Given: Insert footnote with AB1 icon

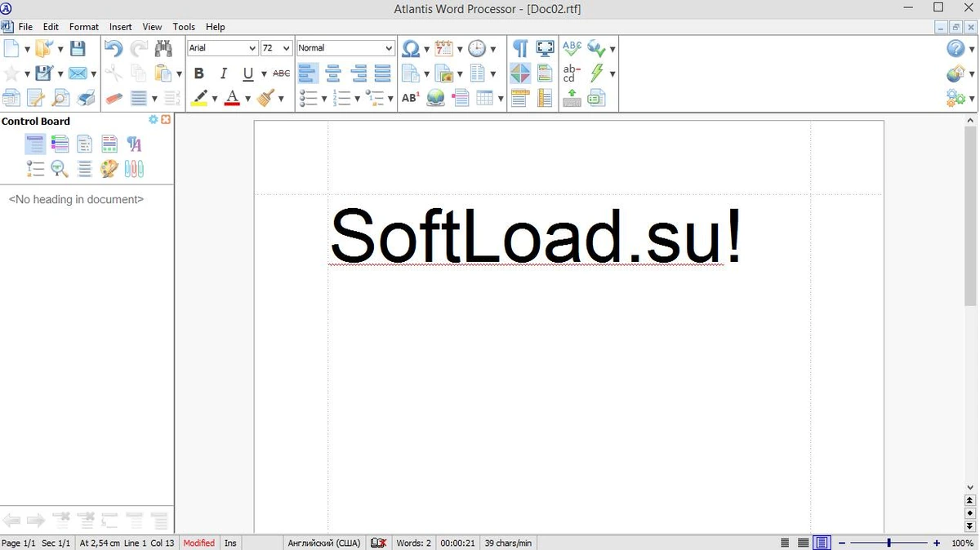Looking at the screenshot, I should pos(410,98).
